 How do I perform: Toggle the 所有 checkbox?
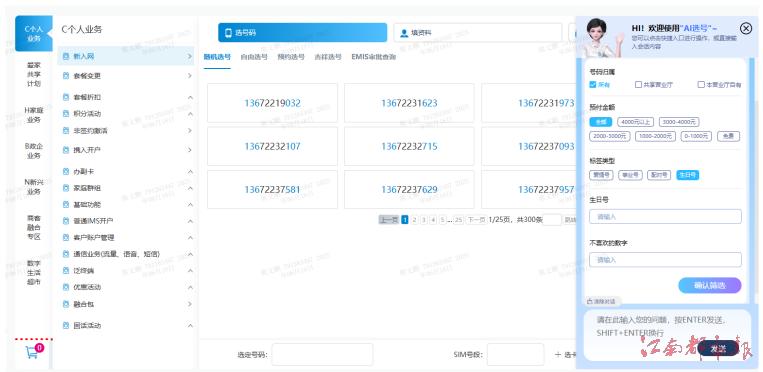(592, 84)
